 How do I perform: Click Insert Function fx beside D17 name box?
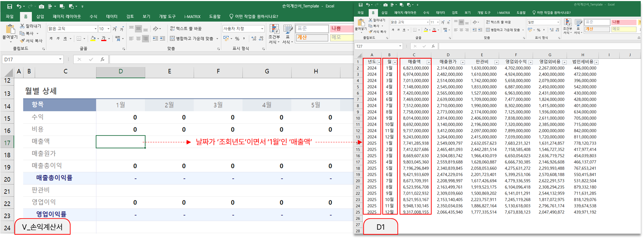point(102,59)
